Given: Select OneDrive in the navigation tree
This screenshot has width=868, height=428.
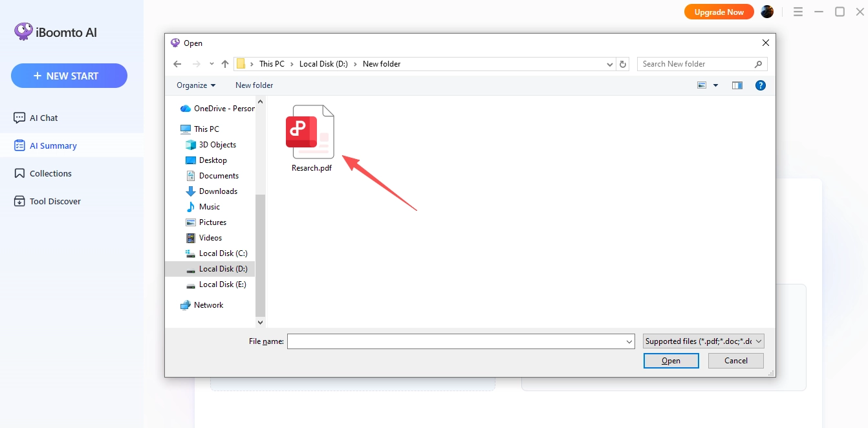Looking at the screenshot, I should [x=217, y=109].
